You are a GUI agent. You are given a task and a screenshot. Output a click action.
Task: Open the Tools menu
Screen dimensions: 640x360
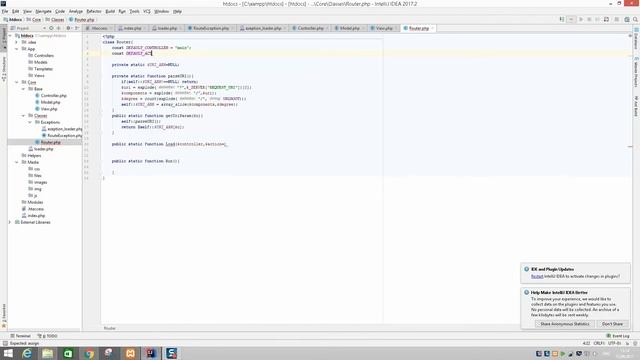[134, 11]
